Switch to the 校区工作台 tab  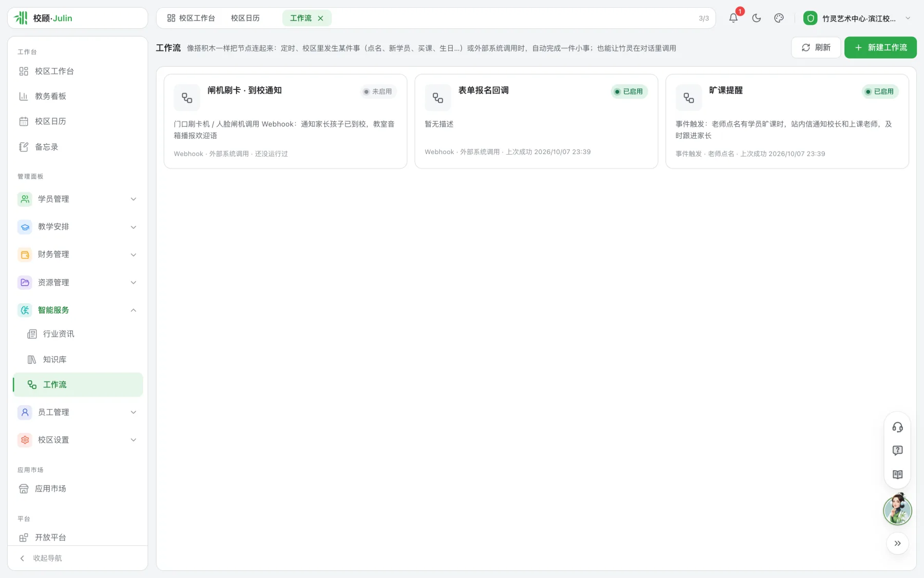click(191, 18)
